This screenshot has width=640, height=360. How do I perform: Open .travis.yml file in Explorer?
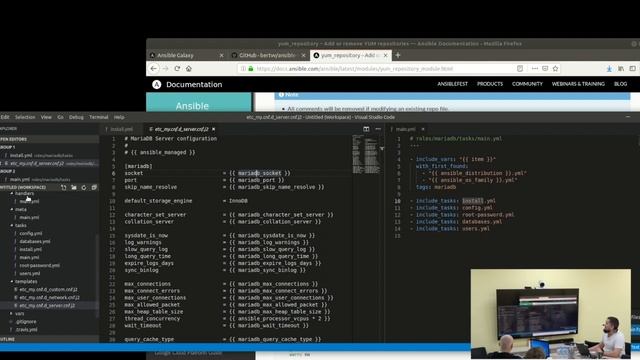(27, 330)
